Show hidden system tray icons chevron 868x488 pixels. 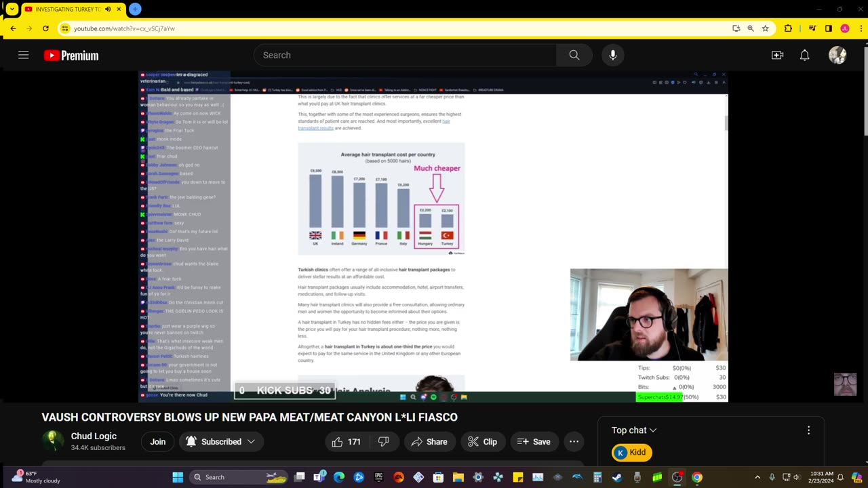tap(757, 477)
